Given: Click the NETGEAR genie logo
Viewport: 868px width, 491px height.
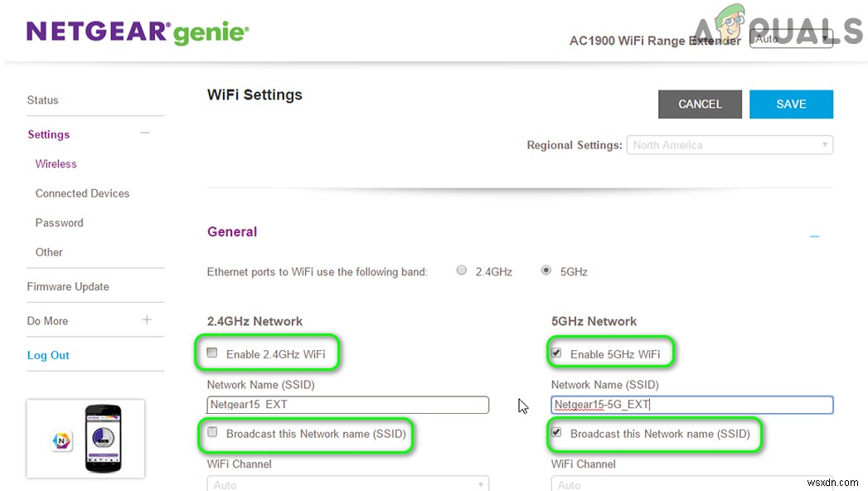Looking at the screenshot, I should pos(137,32).
